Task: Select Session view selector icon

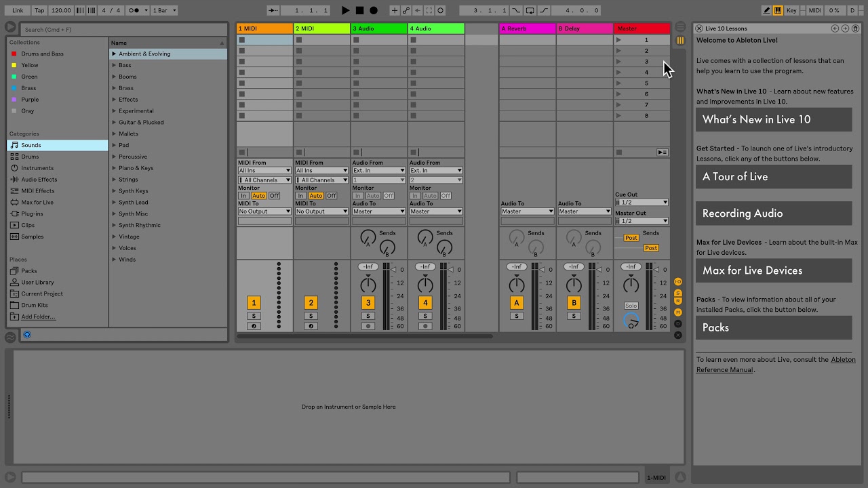Action: pos(680,41)
